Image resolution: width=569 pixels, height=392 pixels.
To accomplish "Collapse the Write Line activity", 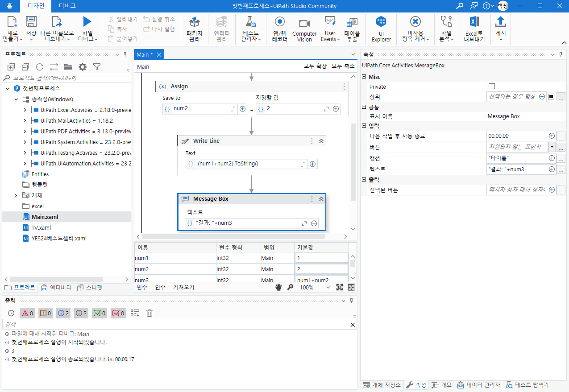I will pos(321,141).
